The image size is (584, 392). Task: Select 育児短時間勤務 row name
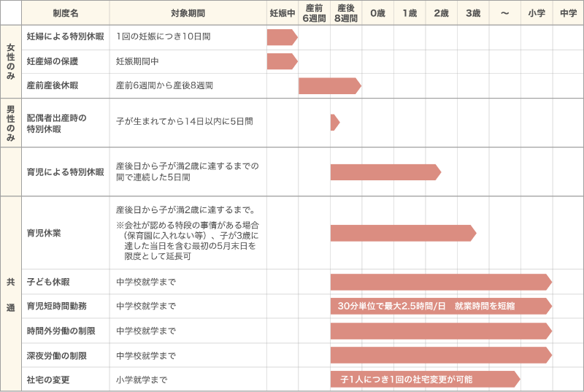tap(57, 306)
